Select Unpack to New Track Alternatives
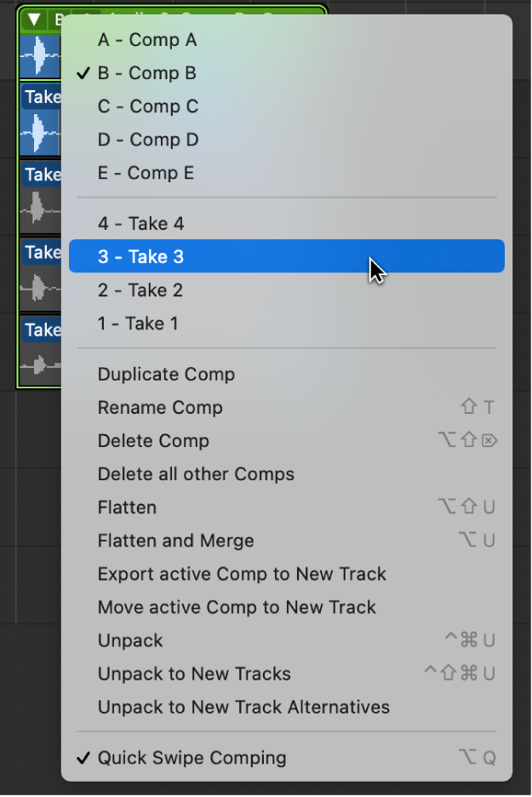532x797 pixels. (x=243, y=707)
